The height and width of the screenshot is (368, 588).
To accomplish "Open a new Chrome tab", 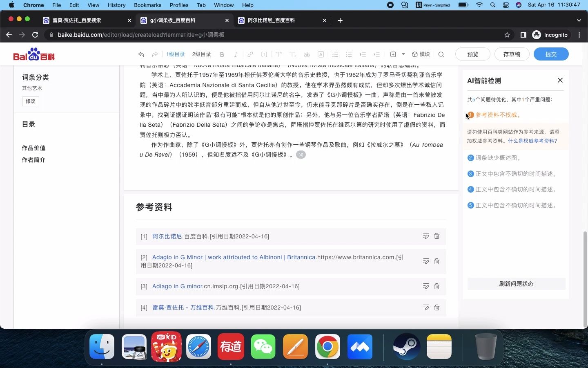I will click(340, 20).
